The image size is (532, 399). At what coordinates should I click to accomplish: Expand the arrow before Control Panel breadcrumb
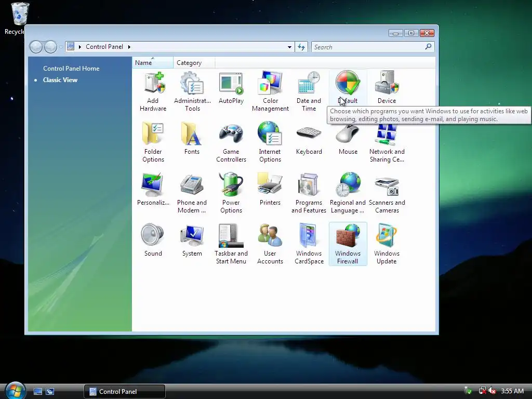80,47
